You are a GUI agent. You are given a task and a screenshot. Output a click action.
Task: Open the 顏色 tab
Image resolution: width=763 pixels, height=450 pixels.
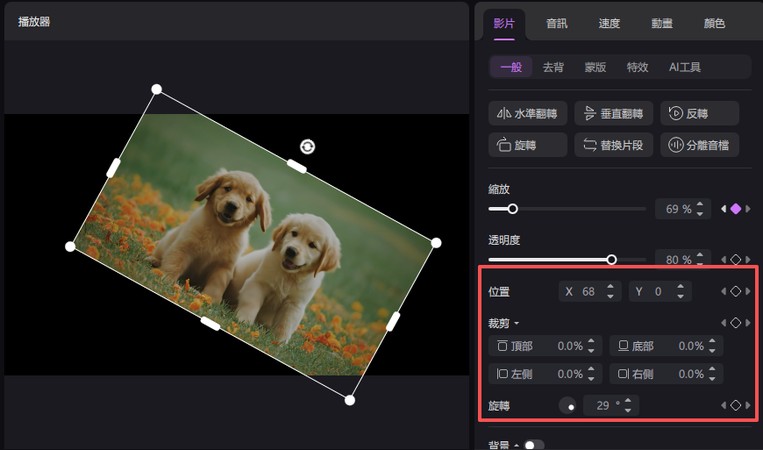point(714,23)
